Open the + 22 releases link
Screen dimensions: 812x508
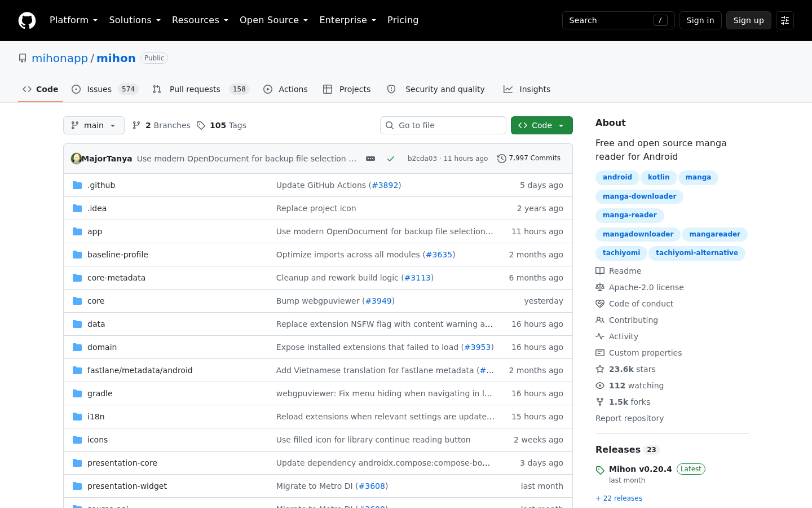(x=619, y=498)
